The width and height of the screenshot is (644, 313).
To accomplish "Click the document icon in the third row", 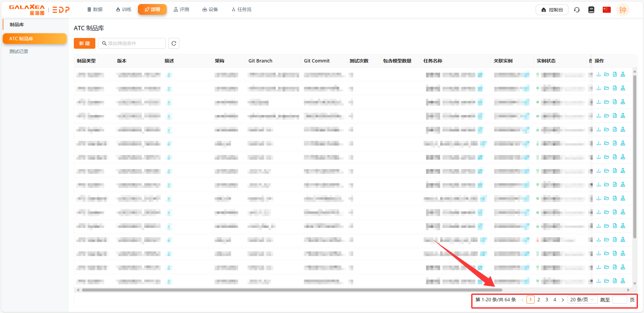I will (x=614, y=102).
